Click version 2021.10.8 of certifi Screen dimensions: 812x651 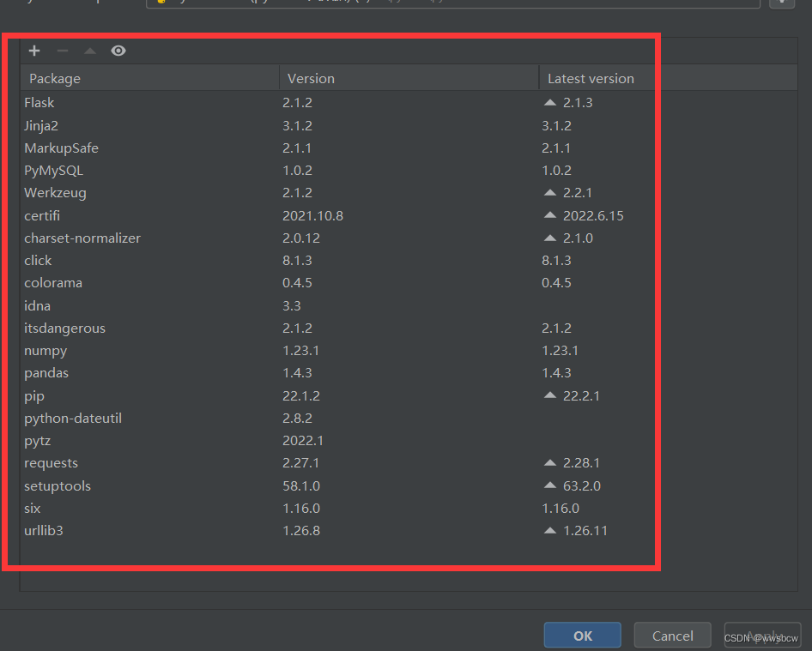pos(312,215)
